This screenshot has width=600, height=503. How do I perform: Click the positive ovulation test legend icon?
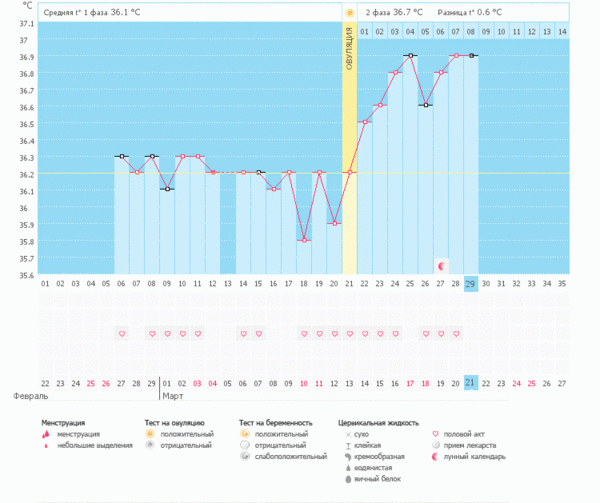[x=150, y=435]
